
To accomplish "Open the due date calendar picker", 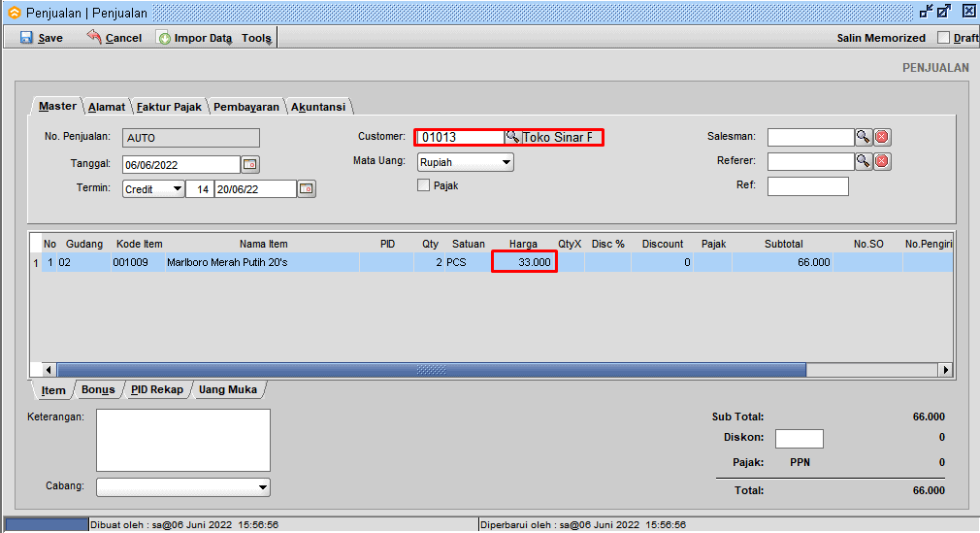I will click(x=307, y=189).
